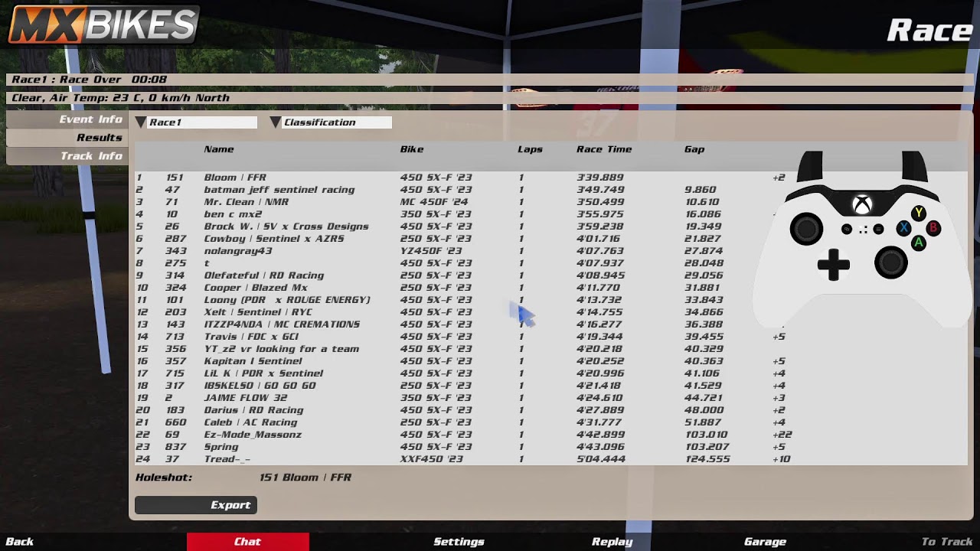This screenshot has height=551, width=980.
Task: Select Xelt | Sentinel | RYC row
Action: [551, 312]
